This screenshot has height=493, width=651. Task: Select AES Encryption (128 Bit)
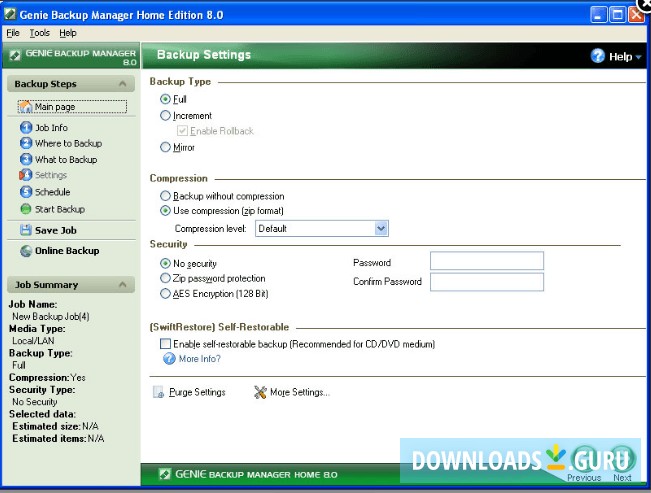(165, 294)
